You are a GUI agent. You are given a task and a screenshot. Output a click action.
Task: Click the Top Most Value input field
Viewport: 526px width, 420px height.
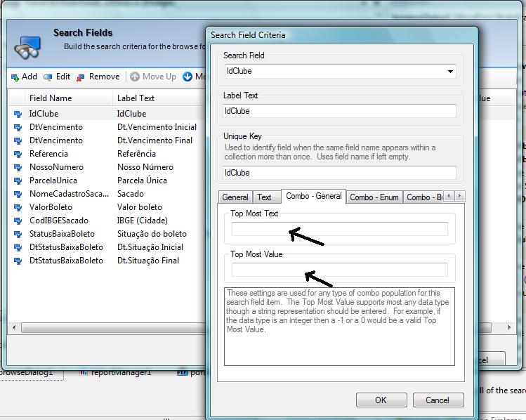[x=339, y=270]
